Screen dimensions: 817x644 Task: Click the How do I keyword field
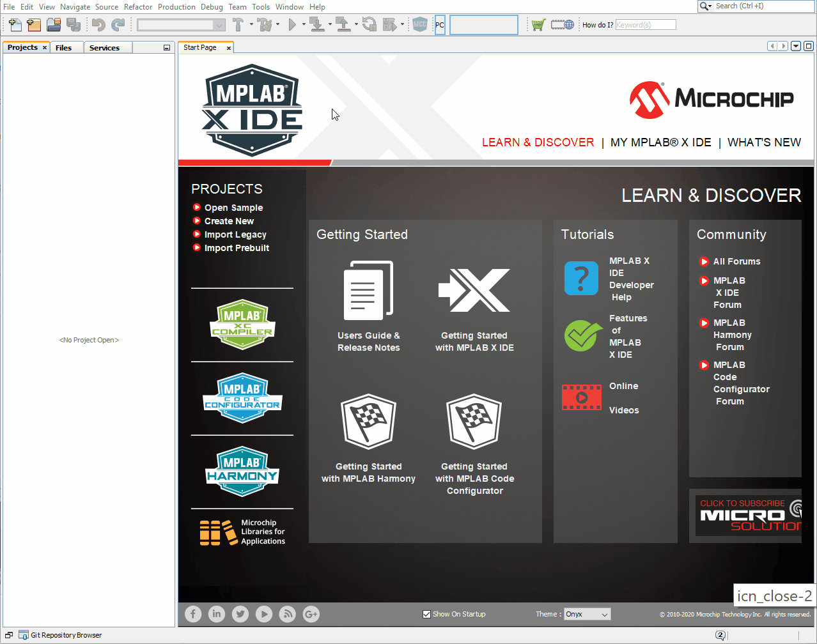click(646, 25)
